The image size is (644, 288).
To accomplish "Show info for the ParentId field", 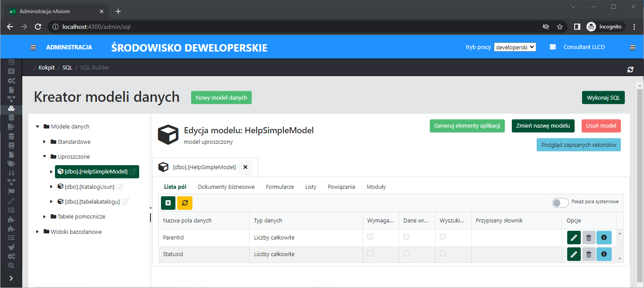I will (x=604, y=238).
